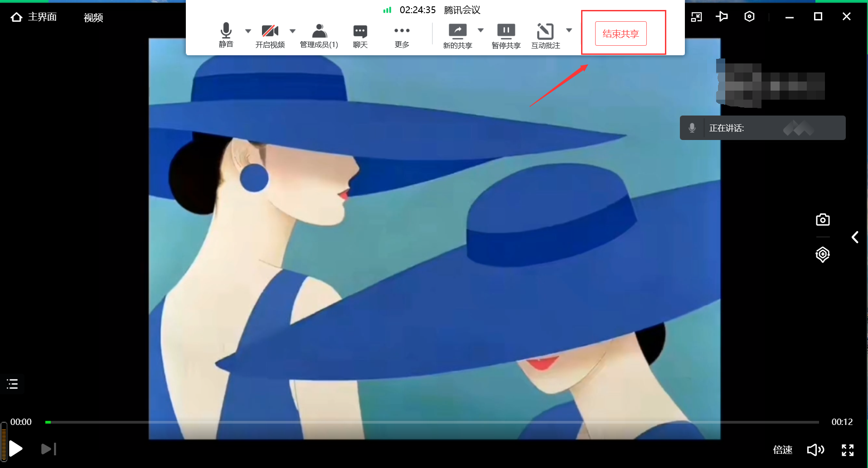Maximize the video player window
This screenshot has width=868, height=468.
click(818, 17)
